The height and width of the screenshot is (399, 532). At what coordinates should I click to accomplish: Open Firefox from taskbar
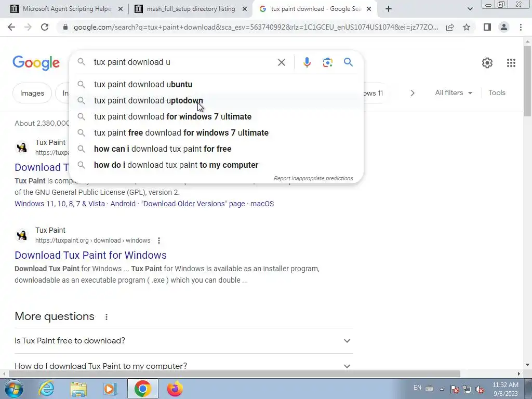coord(175,389)
